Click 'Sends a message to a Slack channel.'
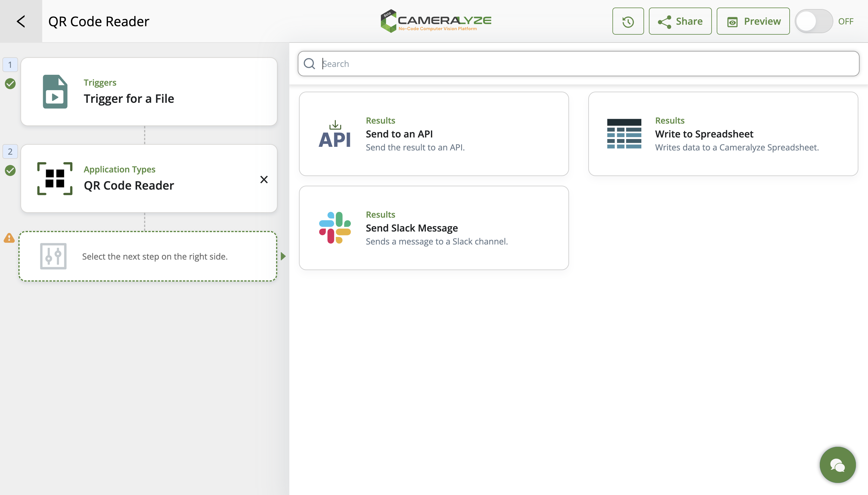 click(x=437, y=241)
